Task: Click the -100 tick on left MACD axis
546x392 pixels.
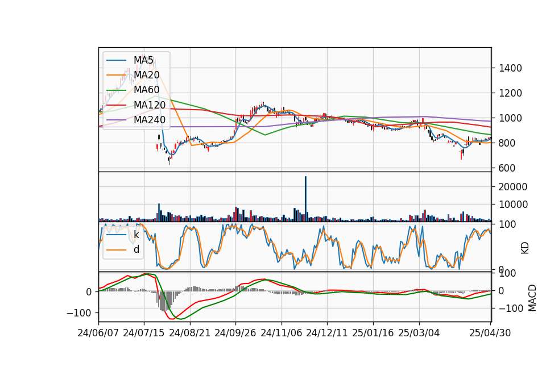Action: (79, 313)
